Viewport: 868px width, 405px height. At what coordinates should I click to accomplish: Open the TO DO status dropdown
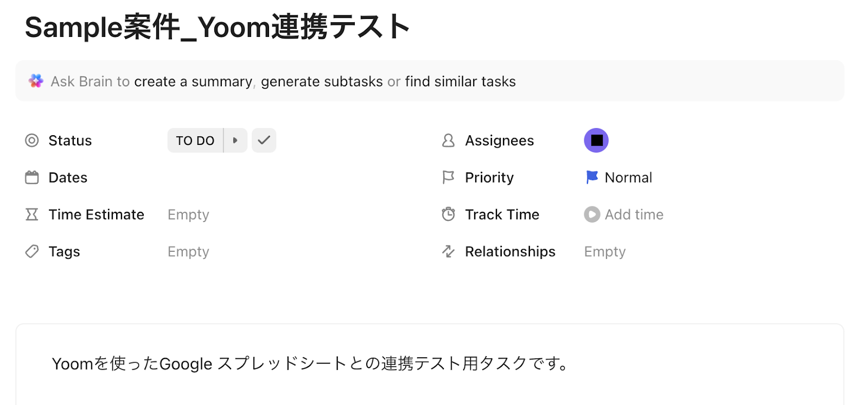[x=195, y=141]
